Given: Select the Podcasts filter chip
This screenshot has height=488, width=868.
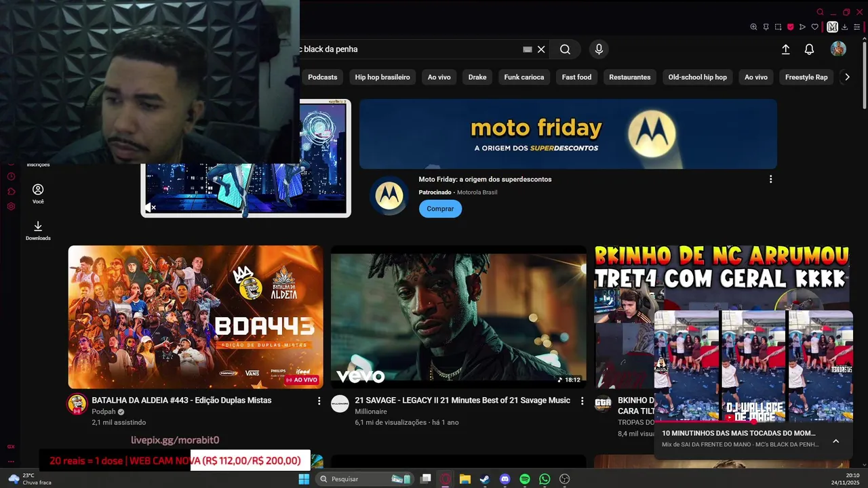Looking at the screenshot, I should [x=322, y=77].
